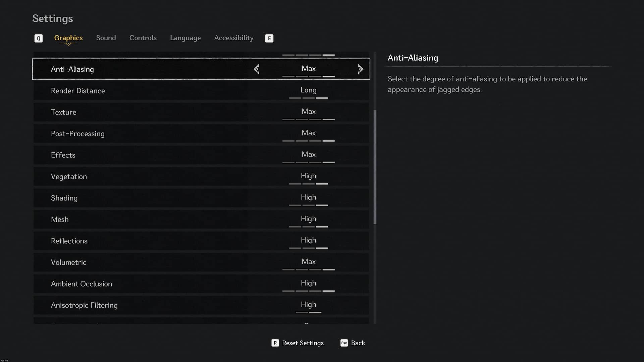The image size is (644, 362).
Task: Increase Anti-Aliasing with the right arrow
Action: tap(360, 69)
